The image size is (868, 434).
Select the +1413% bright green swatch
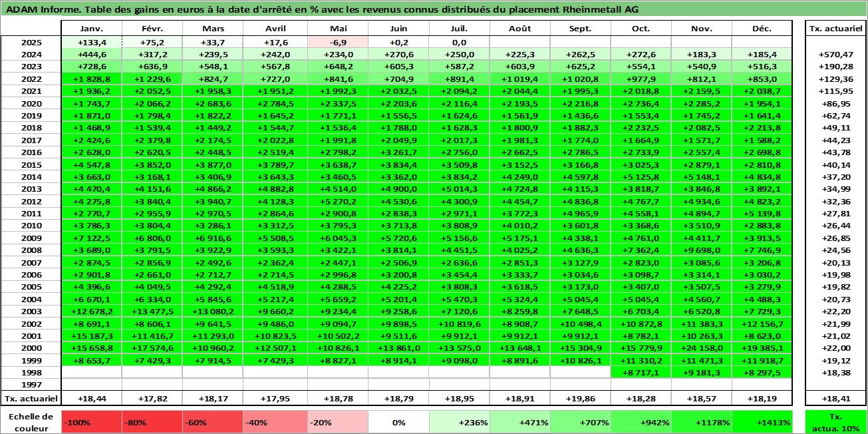click(762, 422)
